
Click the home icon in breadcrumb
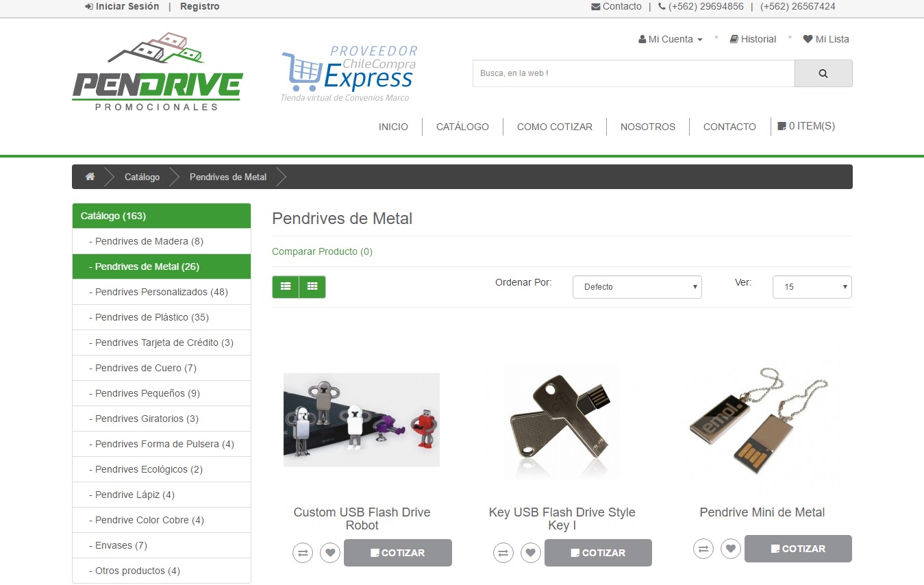point(90,177)
